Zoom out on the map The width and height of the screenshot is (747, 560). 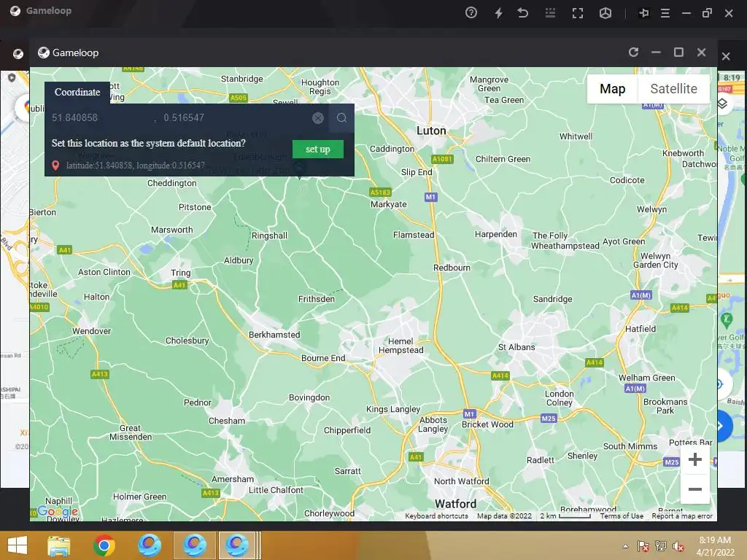(694, 489)
